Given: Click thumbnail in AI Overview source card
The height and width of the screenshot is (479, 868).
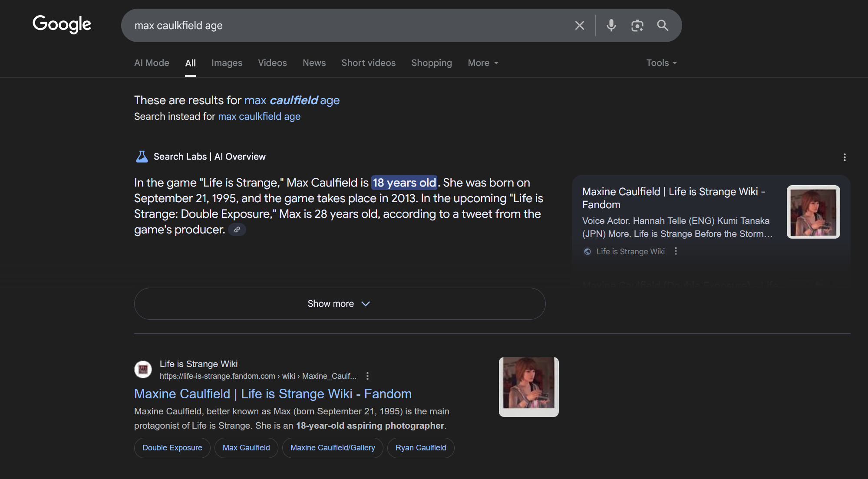Looking at the screenshot, I should [x=813, y=212].
